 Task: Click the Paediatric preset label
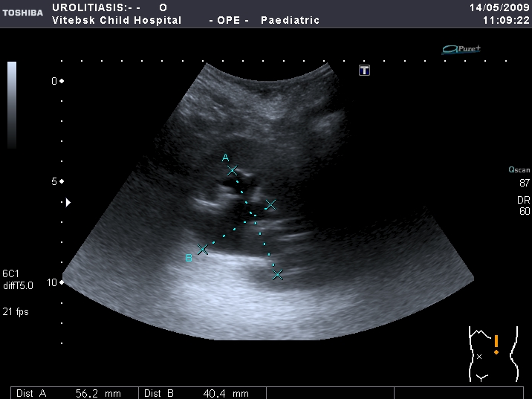pos(290,20)
